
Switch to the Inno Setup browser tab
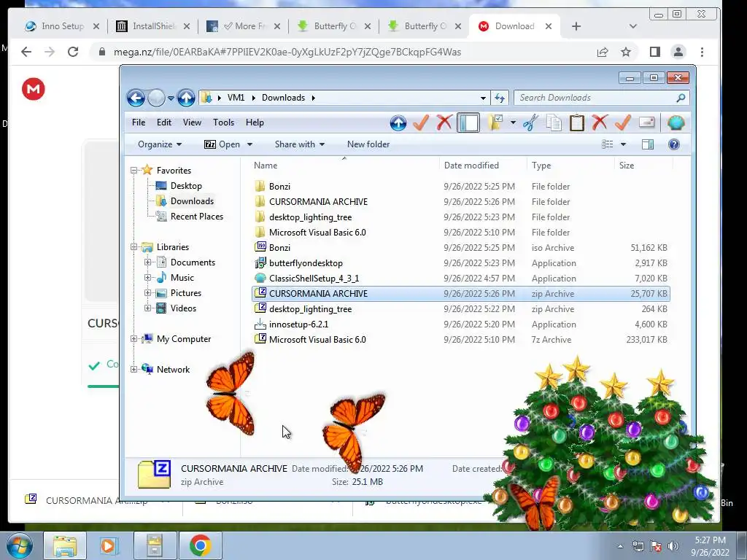[63, 26]
